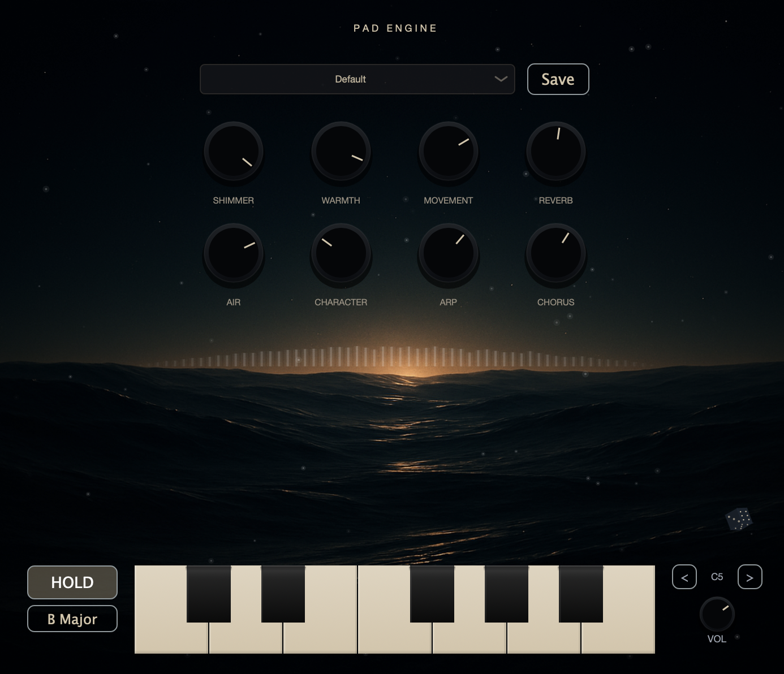Click the WARMTH knob

point(341,152)
